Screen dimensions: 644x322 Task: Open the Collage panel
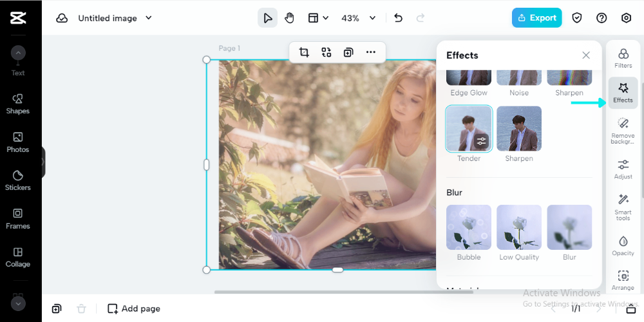tap(17, 257)
